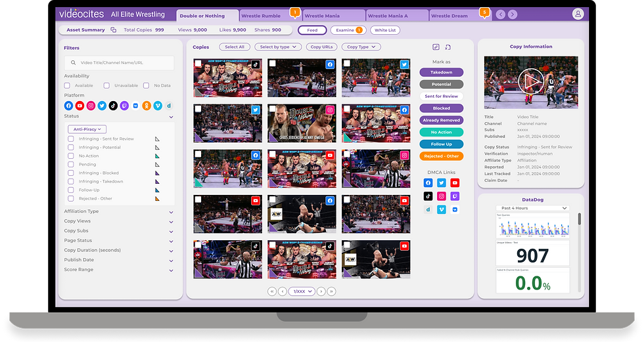Viewport: 644px width, 342px height.
Task: Expand the Publish Date filter
Action: point(172,261)
